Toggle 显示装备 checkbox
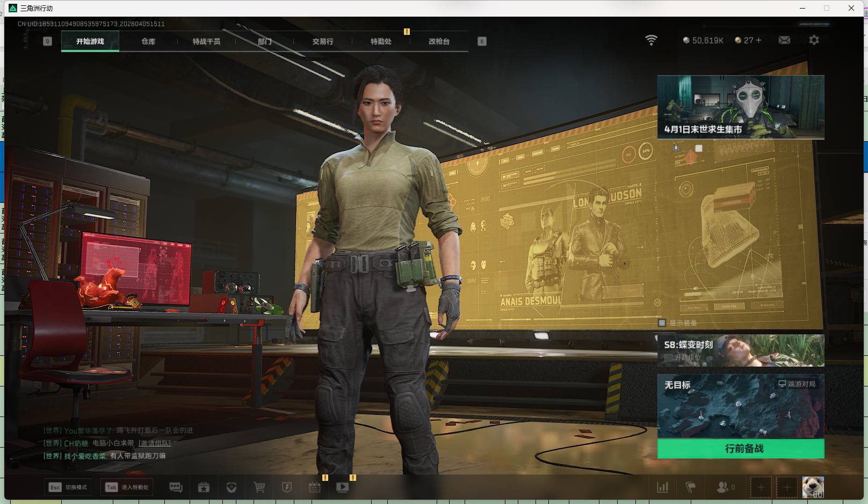The height and width of the screenshot is (504, 868). (662, 323)
